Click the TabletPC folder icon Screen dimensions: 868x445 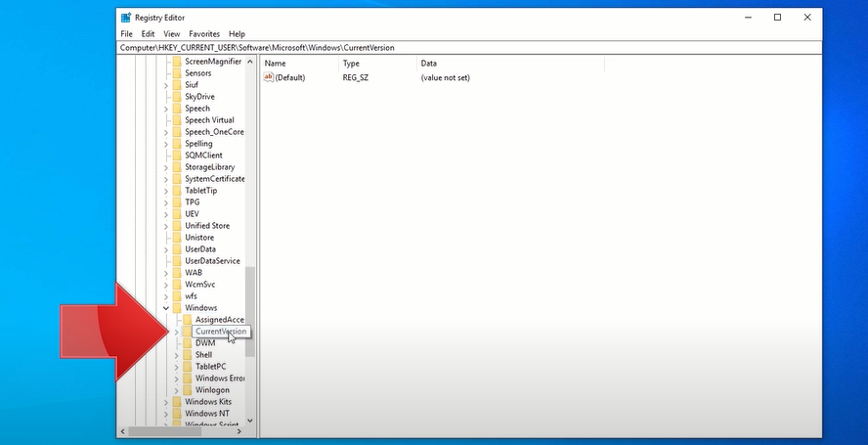pos(187,367)
